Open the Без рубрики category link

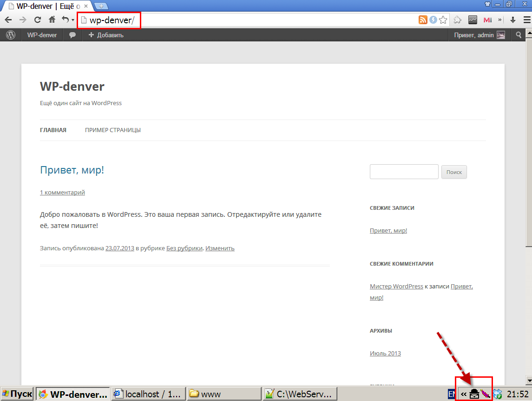(184, 248)
